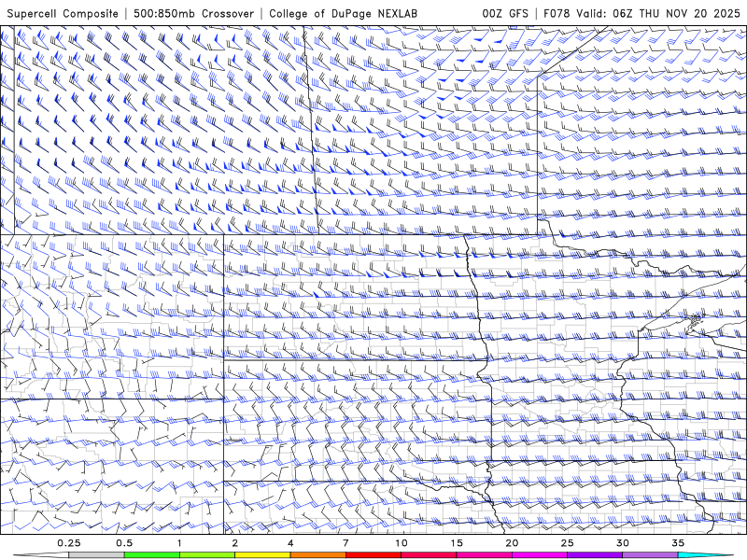
Task: Click the gray legend swatch for 0.25–0.5
Action: [96, 555]
